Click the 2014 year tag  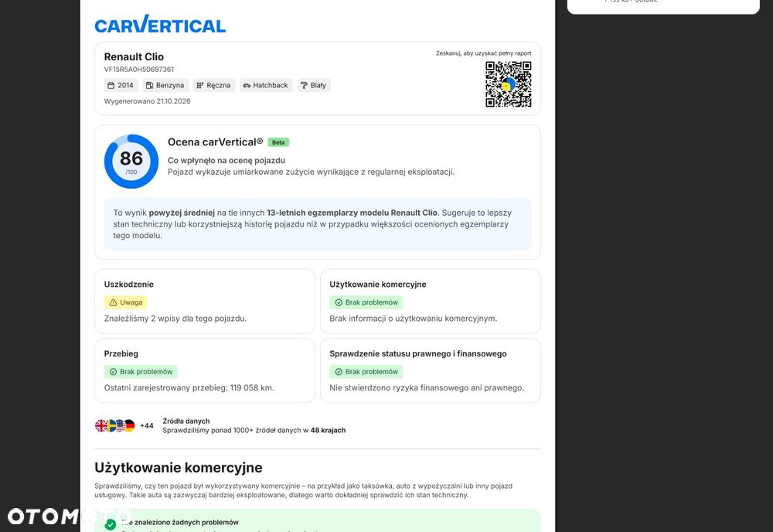click(x=121, y=85)
